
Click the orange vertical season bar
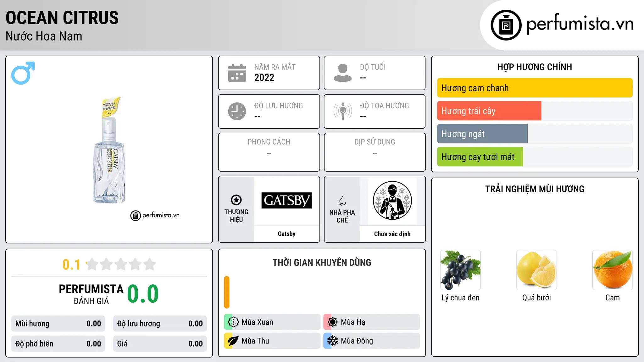coord(227,292)
